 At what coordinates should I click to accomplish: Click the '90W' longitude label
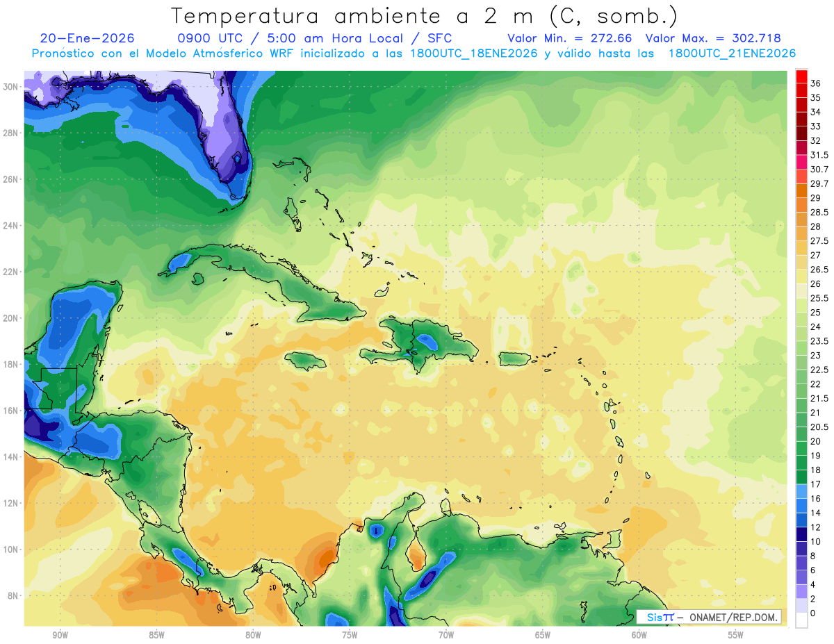60,635
